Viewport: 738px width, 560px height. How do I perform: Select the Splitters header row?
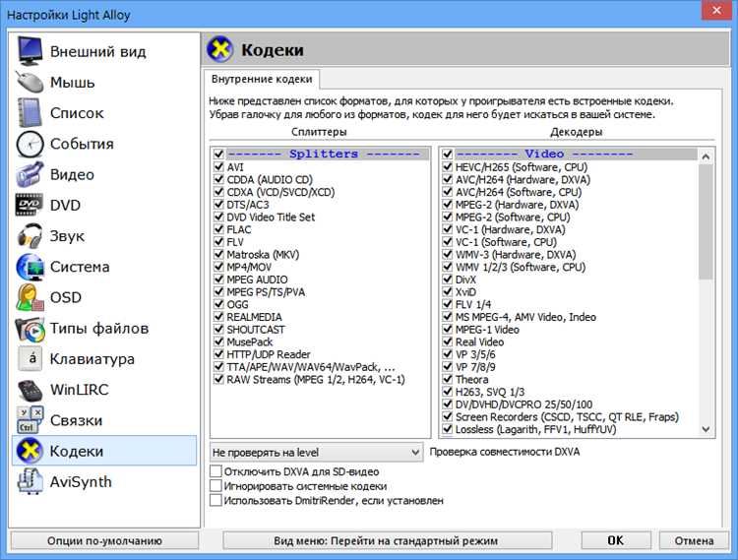click(321, 154)
